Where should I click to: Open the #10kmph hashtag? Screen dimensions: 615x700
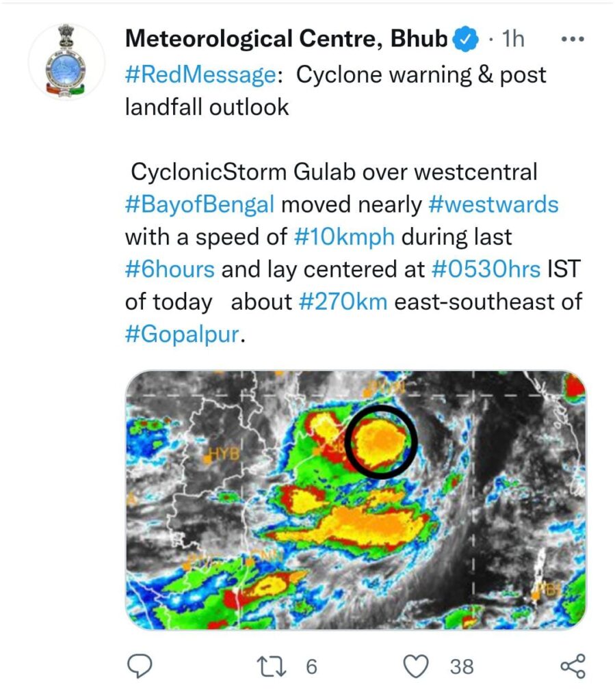344,237
